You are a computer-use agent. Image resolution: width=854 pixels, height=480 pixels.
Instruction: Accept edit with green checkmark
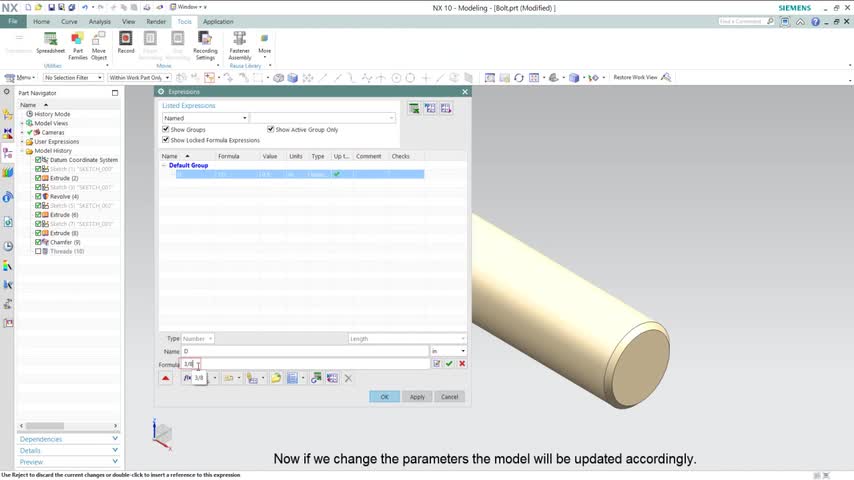click(449, 363)
